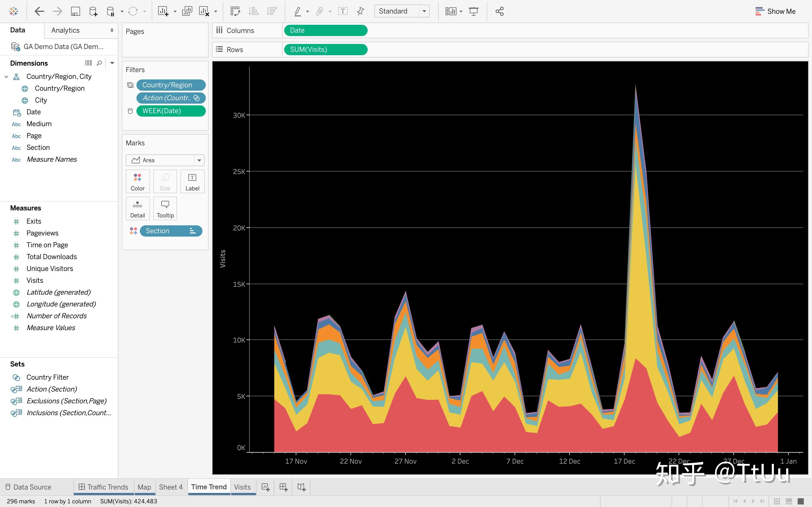Open the Tooltip marks card

165,208
